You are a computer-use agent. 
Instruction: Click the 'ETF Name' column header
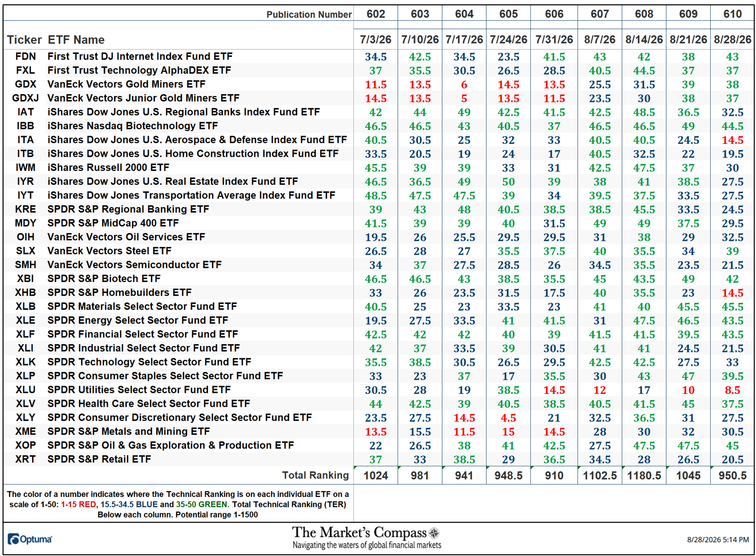76,40
